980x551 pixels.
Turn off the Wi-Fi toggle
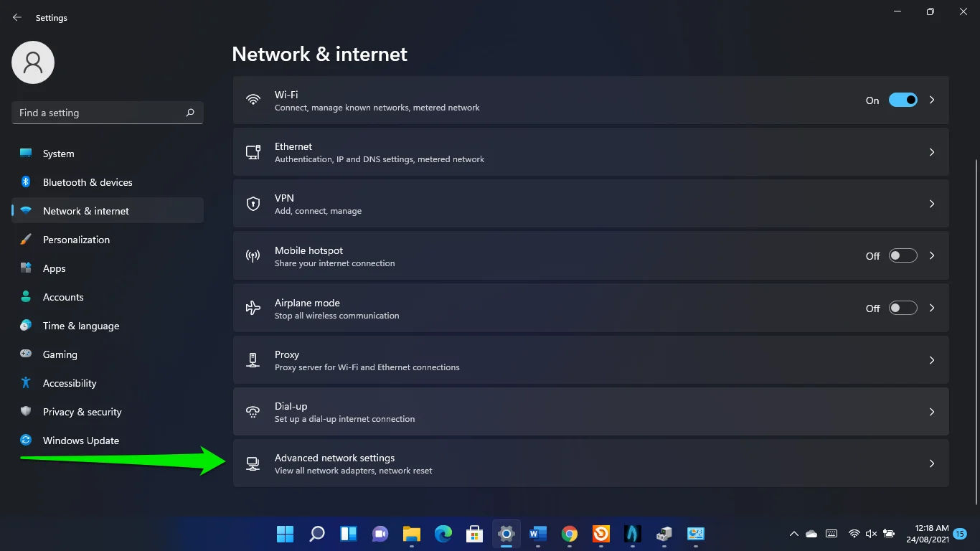click(903, 100)
